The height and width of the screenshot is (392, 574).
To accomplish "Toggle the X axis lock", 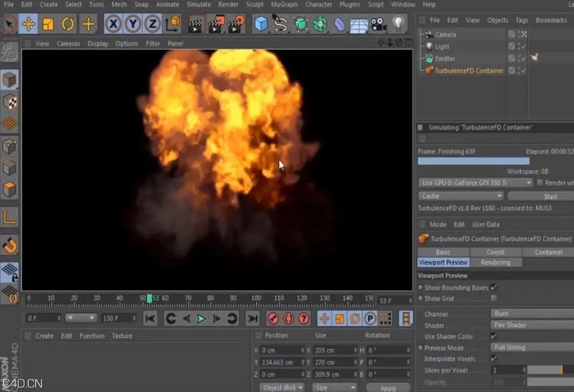I will coord(113,24).
